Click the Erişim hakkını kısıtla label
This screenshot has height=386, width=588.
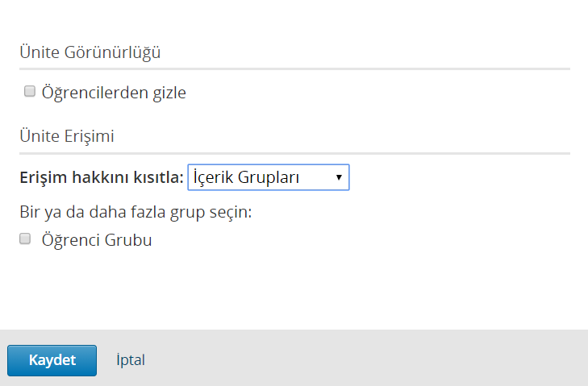pos(102,177)
